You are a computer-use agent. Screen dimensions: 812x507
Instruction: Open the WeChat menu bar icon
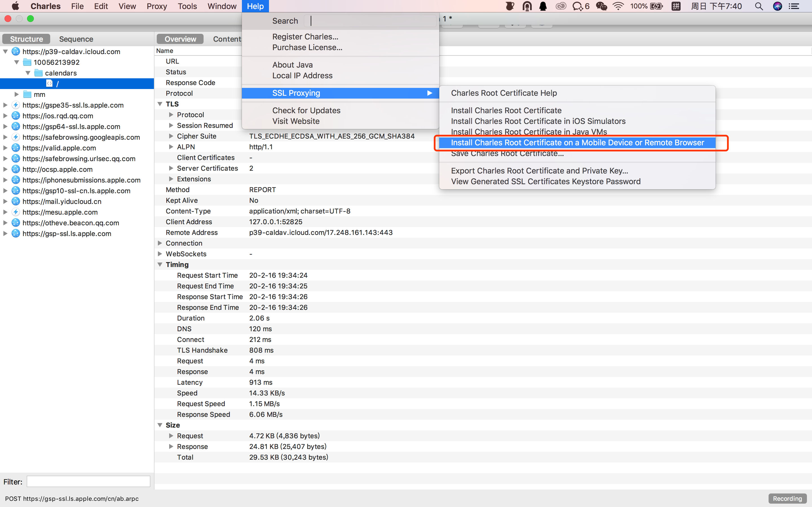coord(601,6)
